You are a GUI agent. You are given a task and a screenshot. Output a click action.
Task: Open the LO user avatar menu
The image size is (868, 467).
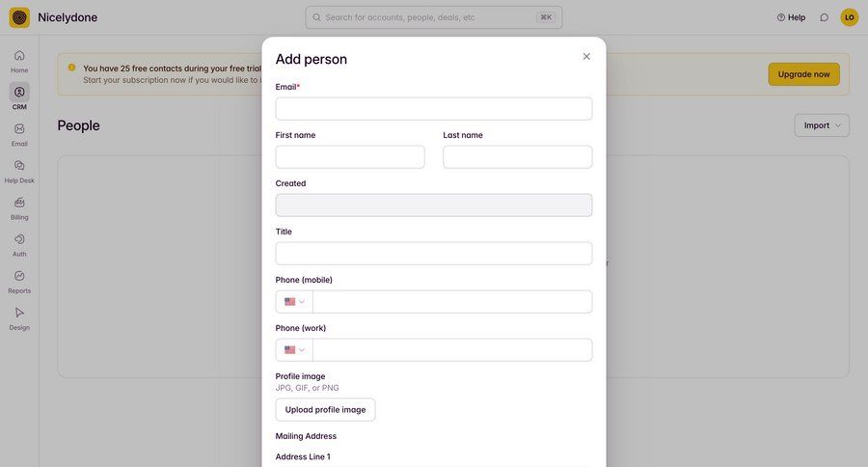(849, 17)
